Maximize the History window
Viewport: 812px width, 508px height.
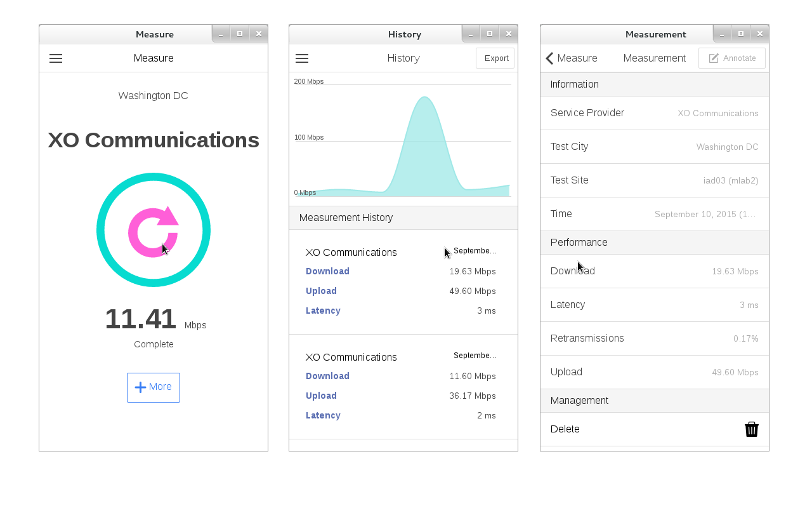pyautogui.click(x=490, y=34)
